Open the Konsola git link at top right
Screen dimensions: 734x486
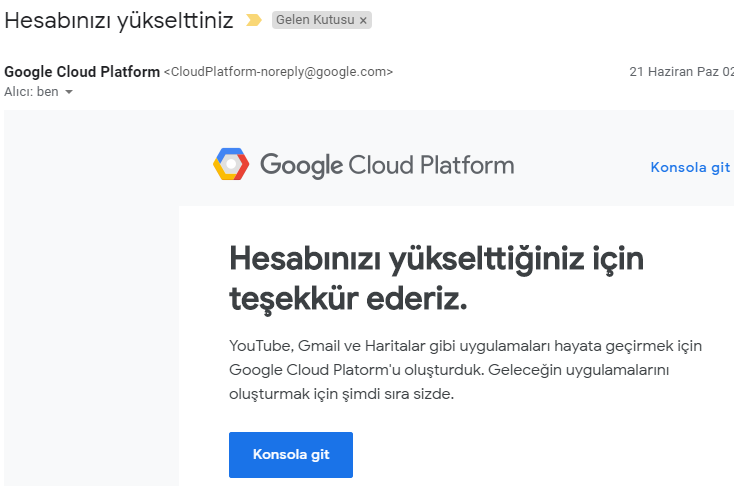(690, 167)
